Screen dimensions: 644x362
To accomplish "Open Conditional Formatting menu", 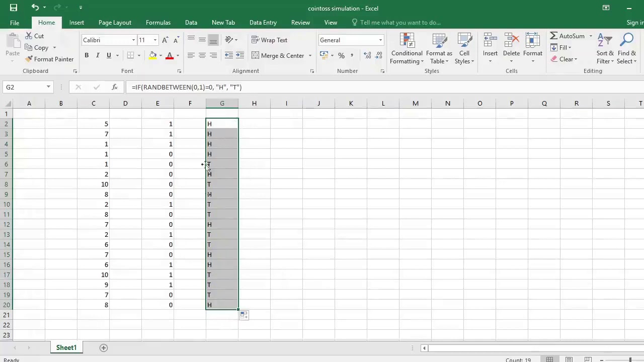I will pos(407,49).
